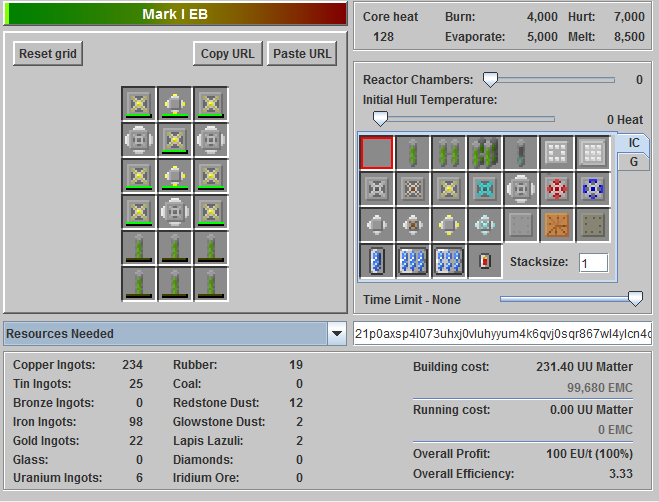Select the depleted isotope cell in palette
Image resolution: width=659 pixels, height=502 pixels.
521,153
